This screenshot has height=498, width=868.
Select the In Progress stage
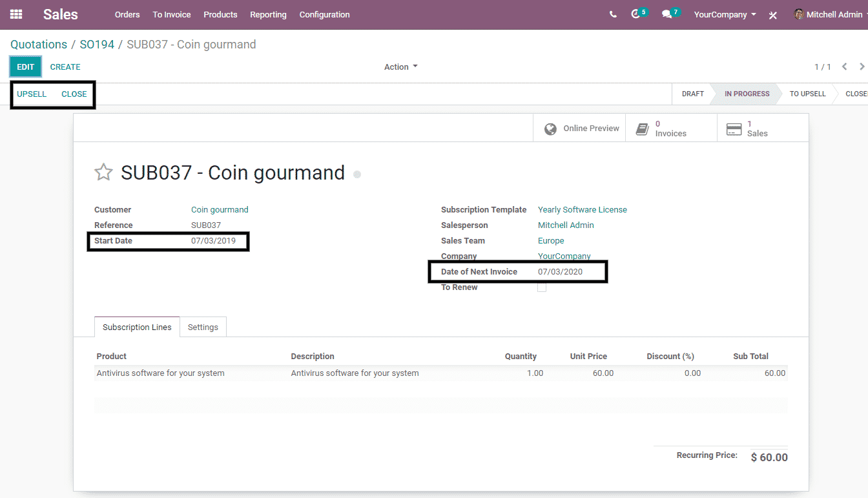pos(747,94)
